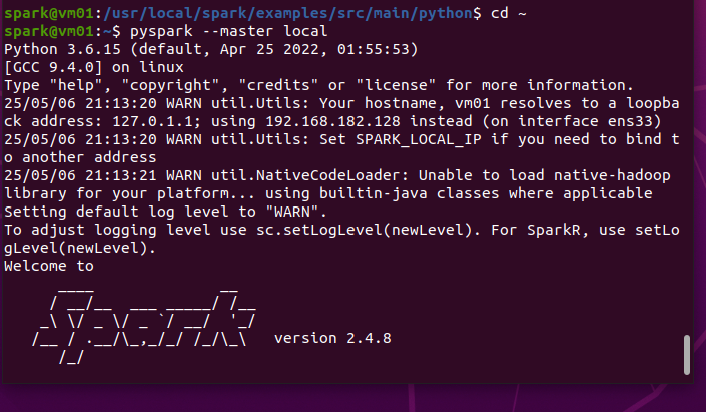
Task: Click the '[GCC 9.4.0] on linux' line
Action: pyautogui.click(x=94, y=68)
